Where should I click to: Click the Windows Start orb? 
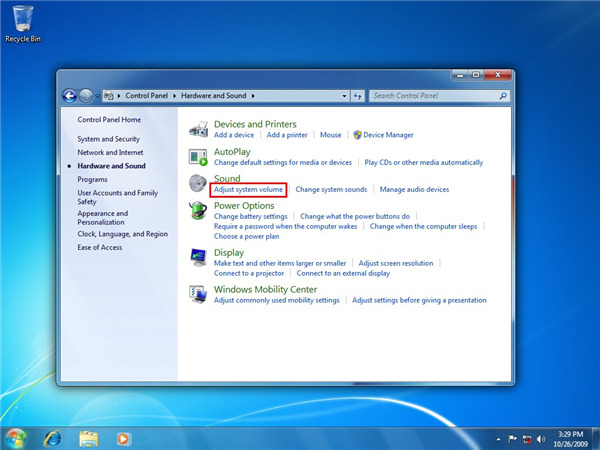coord(16,438)
